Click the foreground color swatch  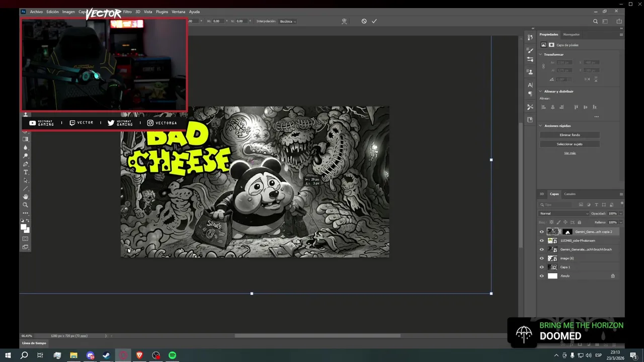[24, 227]
